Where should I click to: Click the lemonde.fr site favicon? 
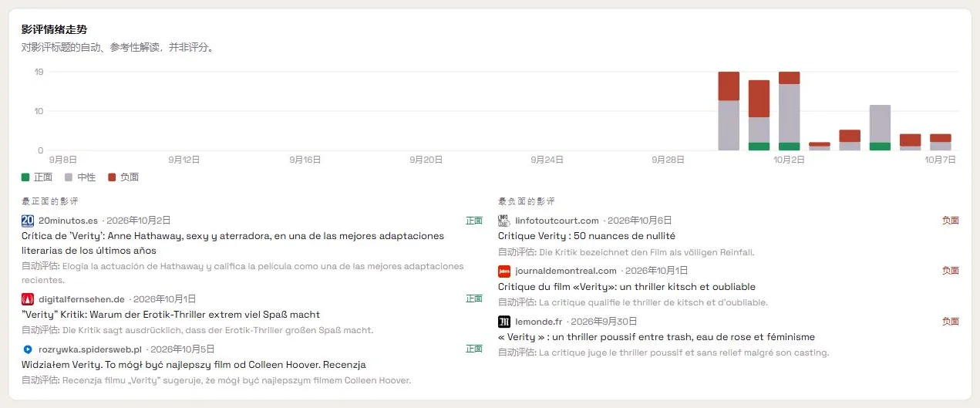[x=504, y=322]
